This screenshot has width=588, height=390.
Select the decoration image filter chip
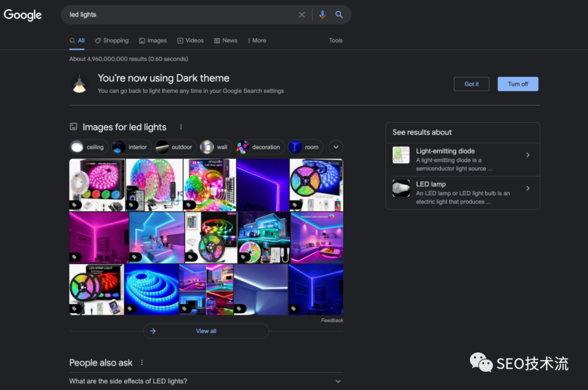259,147
